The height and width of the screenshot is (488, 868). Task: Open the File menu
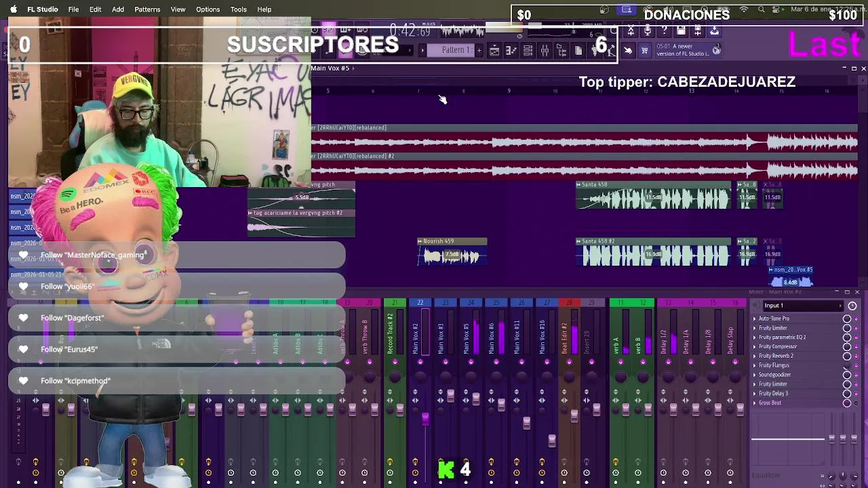[x=73, y=9]
